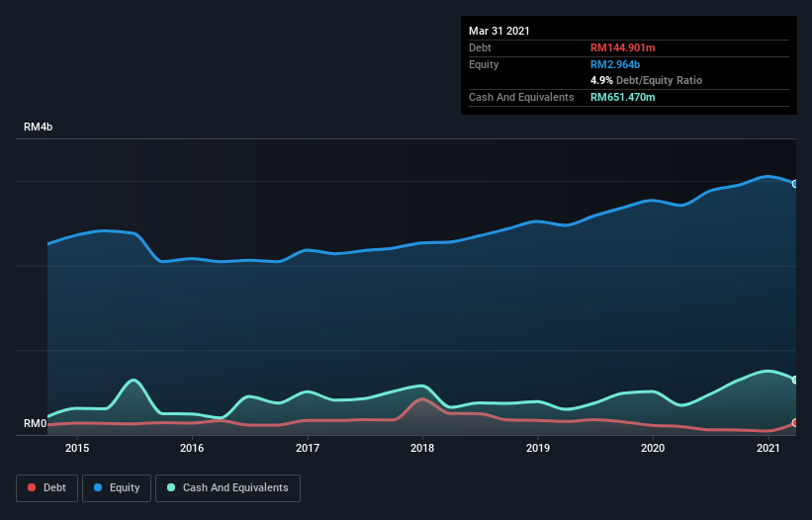This screenshot has height=520, width=812.
Task: Click the RM2.964b equity value
Action: pos(615,64)
